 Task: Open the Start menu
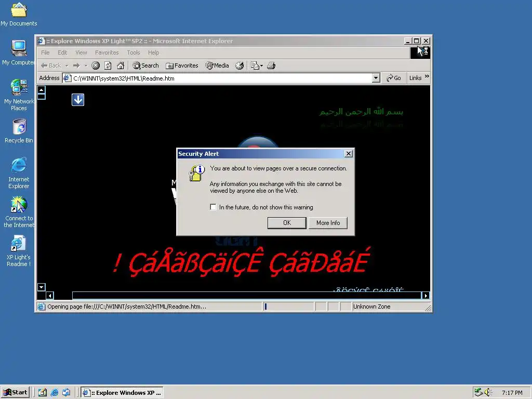[x=15, y=393]
